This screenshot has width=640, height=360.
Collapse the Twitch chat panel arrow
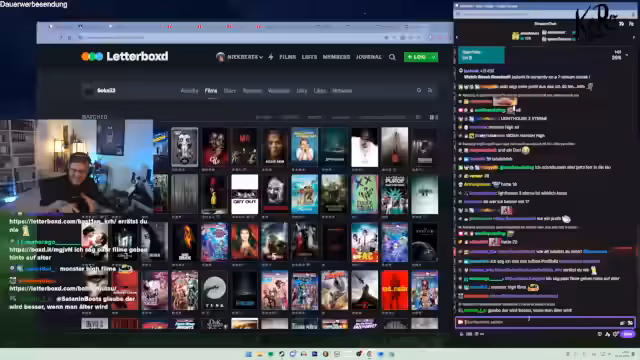(x=457, y=38)
